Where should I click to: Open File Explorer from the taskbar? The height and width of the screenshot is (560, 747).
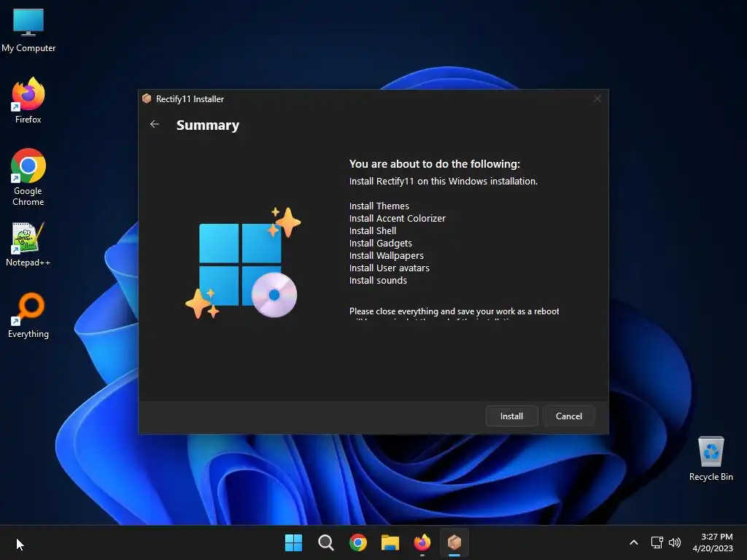coord(390,542)
